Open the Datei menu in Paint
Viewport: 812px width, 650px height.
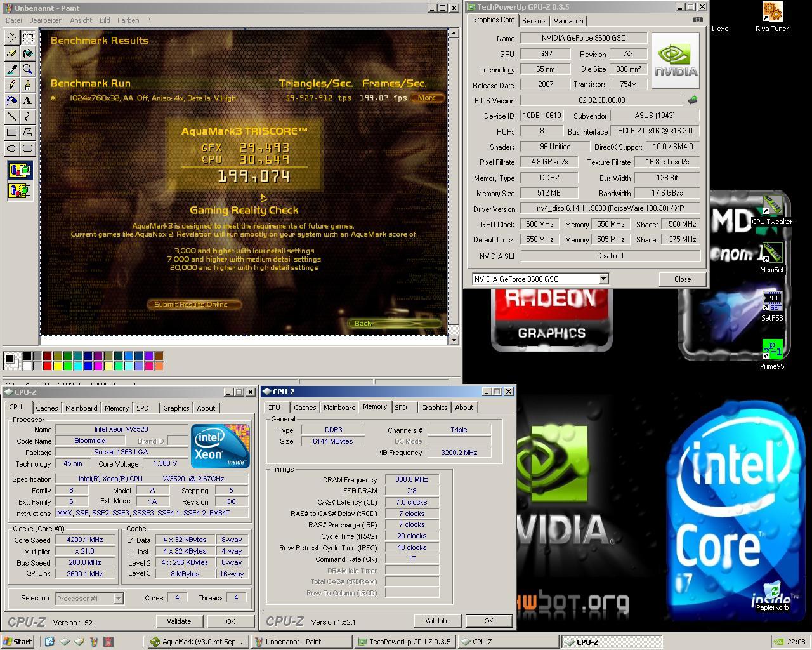click(13, 20)
